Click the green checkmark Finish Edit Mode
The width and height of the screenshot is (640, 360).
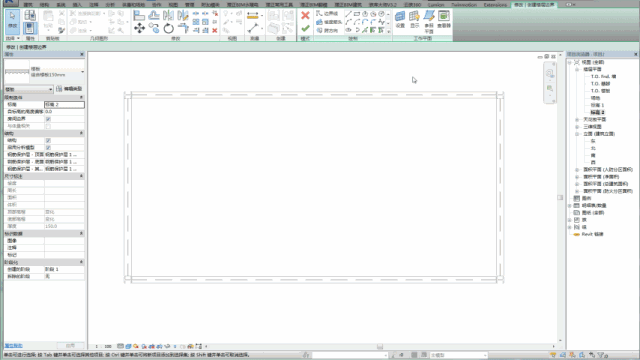tap(305, 29)
